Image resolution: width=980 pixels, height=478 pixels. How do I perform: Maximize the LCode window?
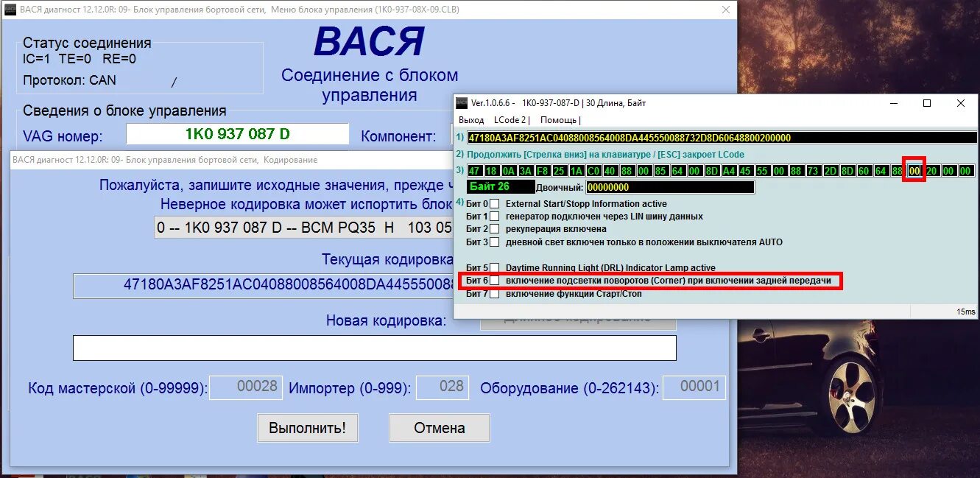click(927, 103)
